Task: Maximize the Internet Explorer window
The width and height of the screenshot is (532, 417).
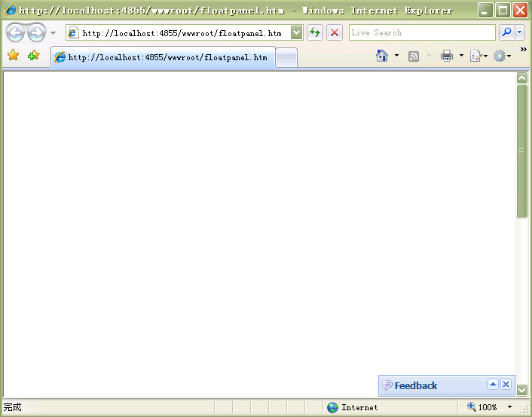Action: coord(503,11)
